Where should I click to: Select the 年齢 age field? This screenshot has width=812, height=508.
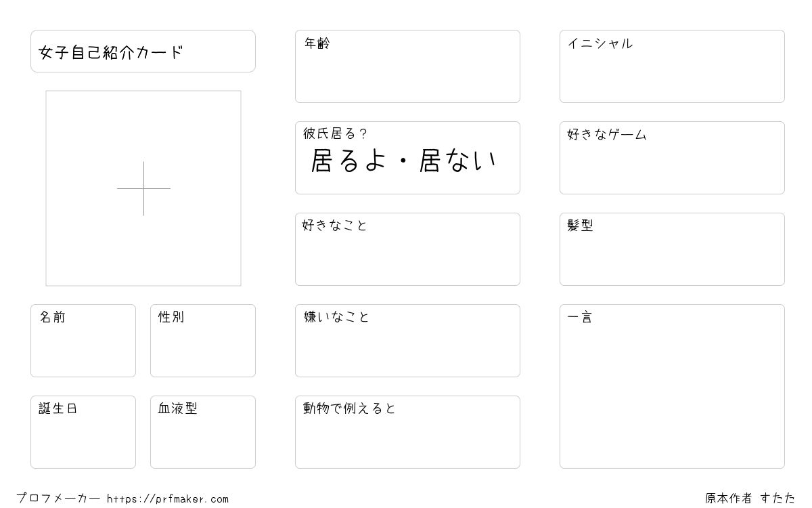coord(407,66)
